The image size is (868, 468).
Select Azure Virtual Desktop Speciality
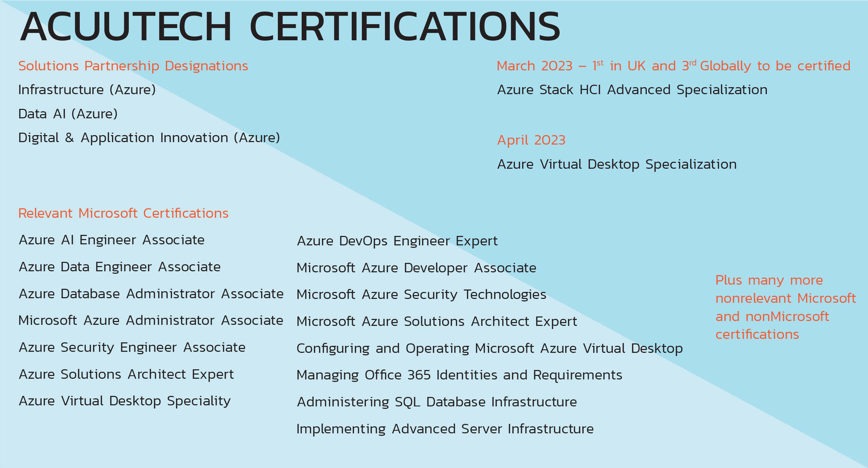(125, 401)
